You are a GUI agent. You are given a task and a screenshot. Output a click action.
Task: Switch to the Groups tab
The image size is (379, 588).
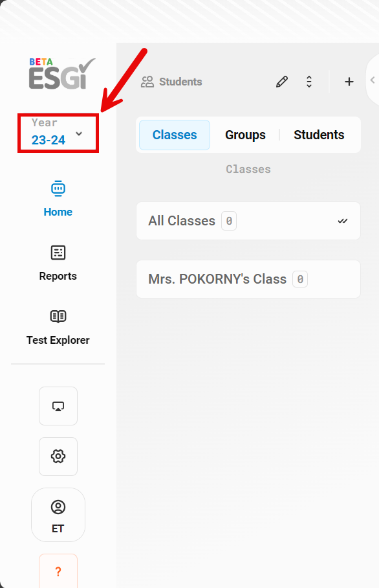(x=245, y=135)
